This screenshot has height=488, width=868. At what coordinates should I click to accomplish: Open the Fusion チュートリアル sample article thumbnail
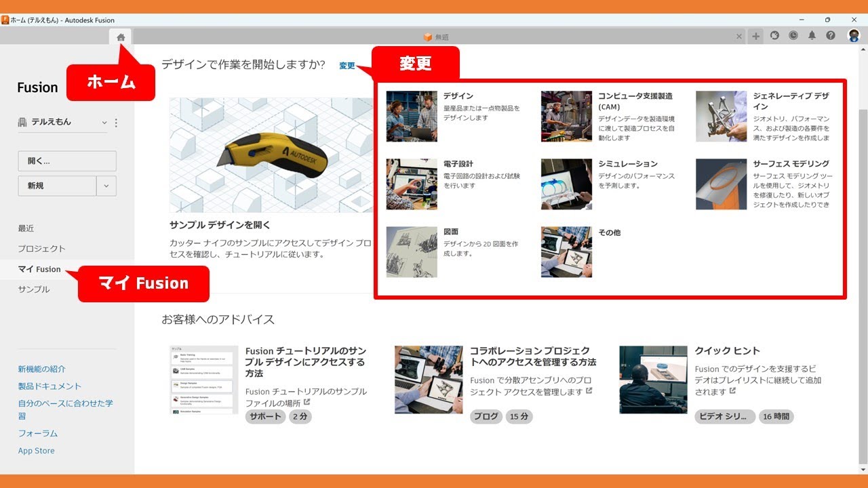(204, 380)
